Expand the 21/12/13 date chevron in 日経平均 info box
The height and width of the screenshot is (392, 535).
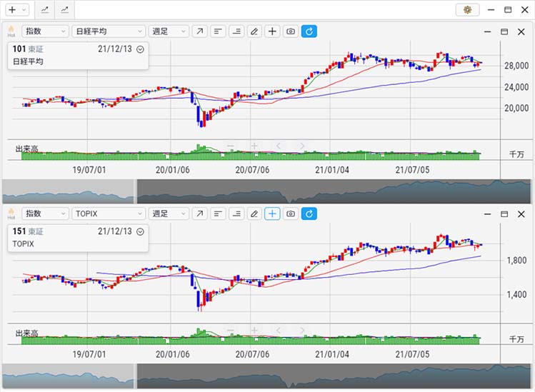pos(140,49)
